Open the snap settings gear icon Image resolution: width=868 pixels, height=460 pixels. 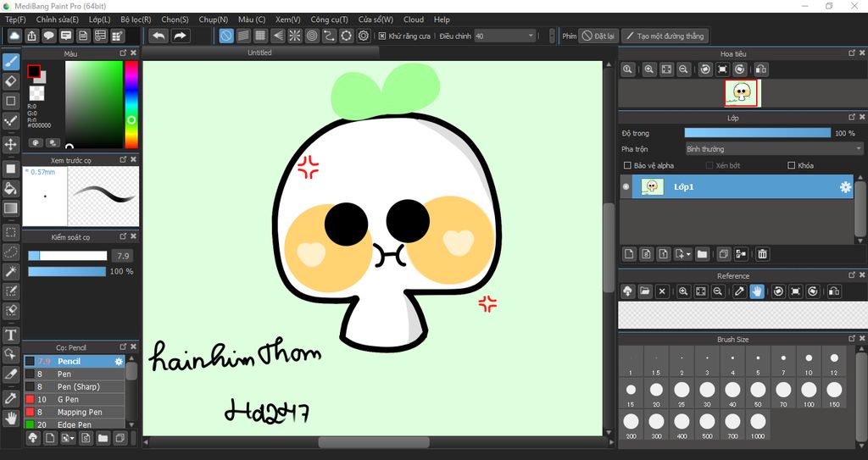[x=363, y=36]
